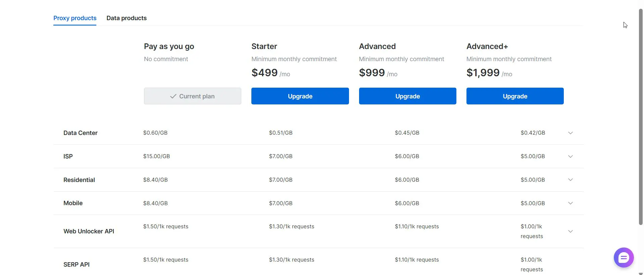This screenshot has width=644, height=275.
Task: Expand the Data Center row chevron
Action: tap(571, 133)
